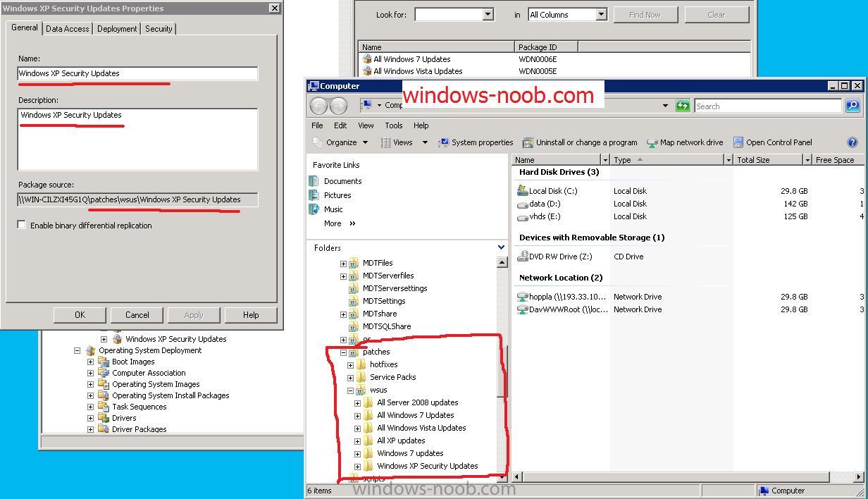The image size is (868, 499).
Task: Click the Search magnifier icon in Computer window
Action: [x=852, y=106]
